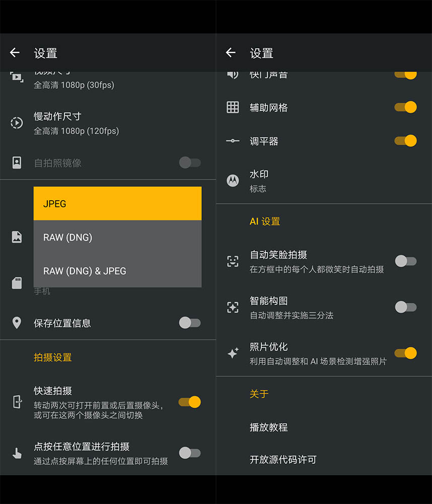Click the photo optimization sparkle icon
Image resolution: width=432 pixels, height=504 pixels.
click(x=233, y=353)
